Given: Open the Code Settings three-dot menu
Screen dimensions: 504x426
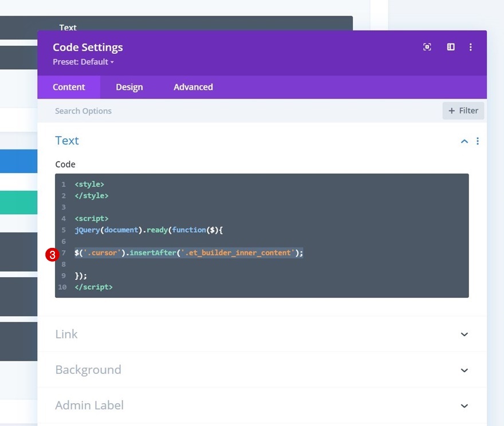Looking at the screenshot, I should coord(471,47).
